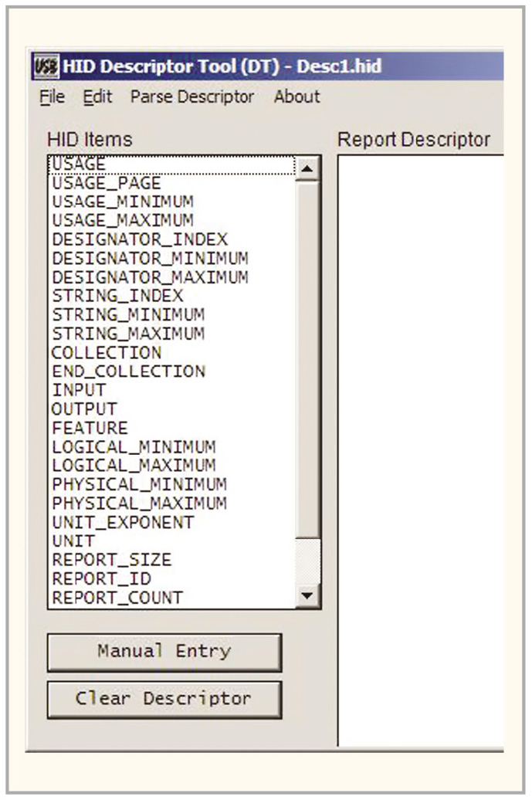This screenshot has width=532, height=800.
Task: Open the Parse Descriptor menu
Action: pos(192,97)
